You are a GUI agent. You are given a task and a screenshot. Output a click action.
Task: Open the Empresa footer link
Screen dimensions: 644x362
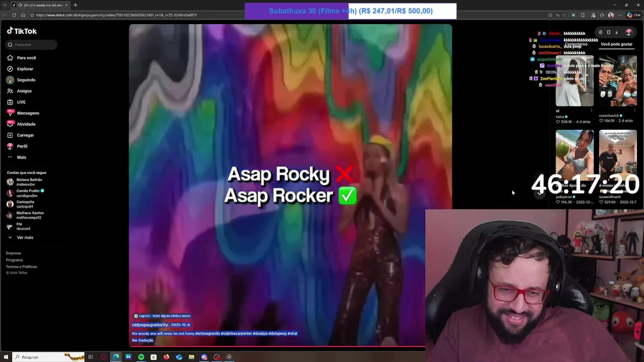point(14,253)
